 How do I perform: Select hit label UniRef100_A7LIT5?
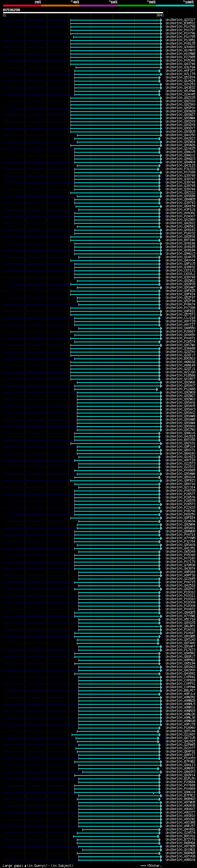tap(180, 74)
